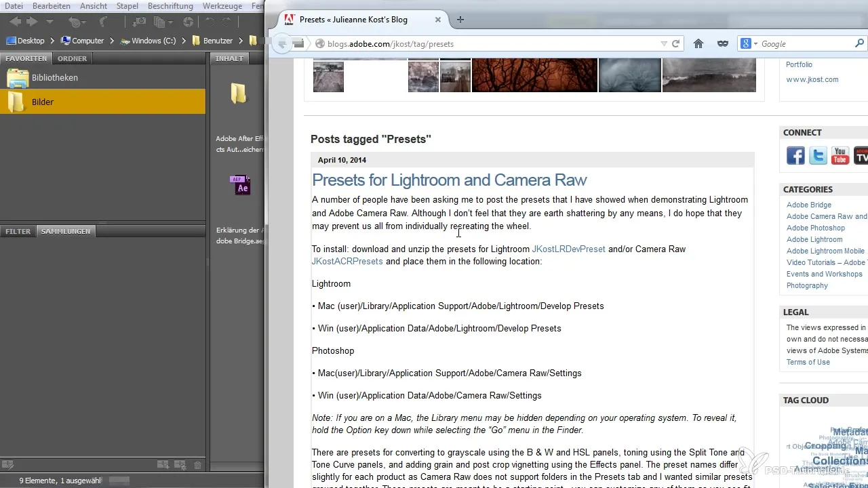Screen dimensions: 868x488
Task: Click the mask icon in browser toolbar
Action: click(723, 44)
